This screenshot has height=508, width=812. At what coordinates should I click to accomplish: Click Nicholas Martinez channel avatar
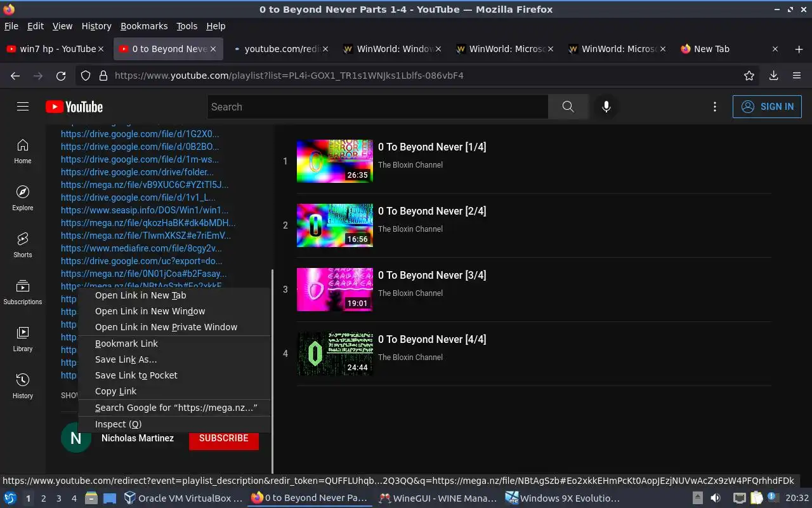coord(76,438)
